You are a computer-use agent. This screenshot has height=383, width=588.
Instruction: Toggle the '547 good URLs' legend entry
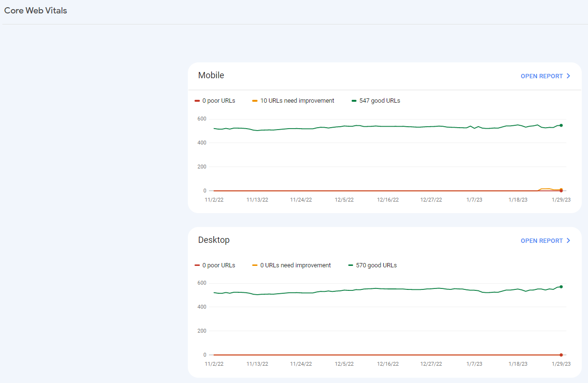380,101
